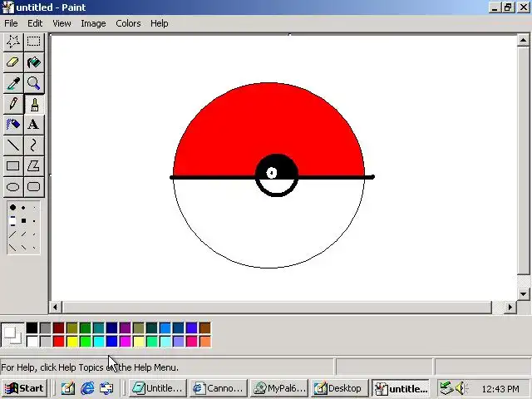Select the Magnifier tool
The image size is (532, 399).
click(x=33, y=83)
